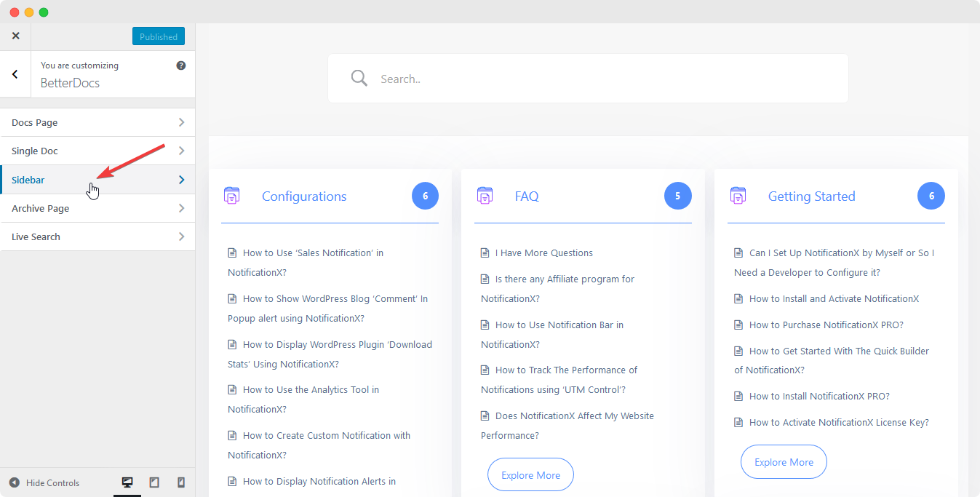Screen dimensions: 980x497
Task: Click the Configurations count badge 6
Action: [x=425, y=196]
